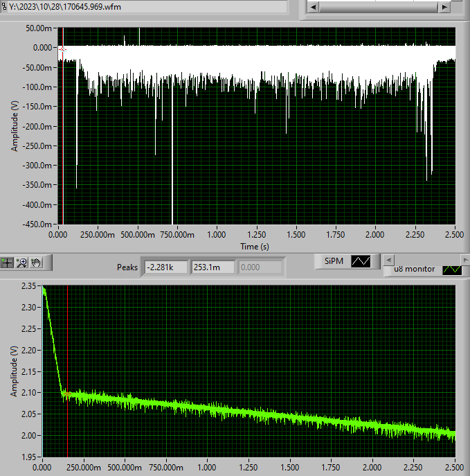The height and width of the screenshot is (476, 470).
Task: Click the red cursor marker on SiPM graph
Action: coord(62,49)
